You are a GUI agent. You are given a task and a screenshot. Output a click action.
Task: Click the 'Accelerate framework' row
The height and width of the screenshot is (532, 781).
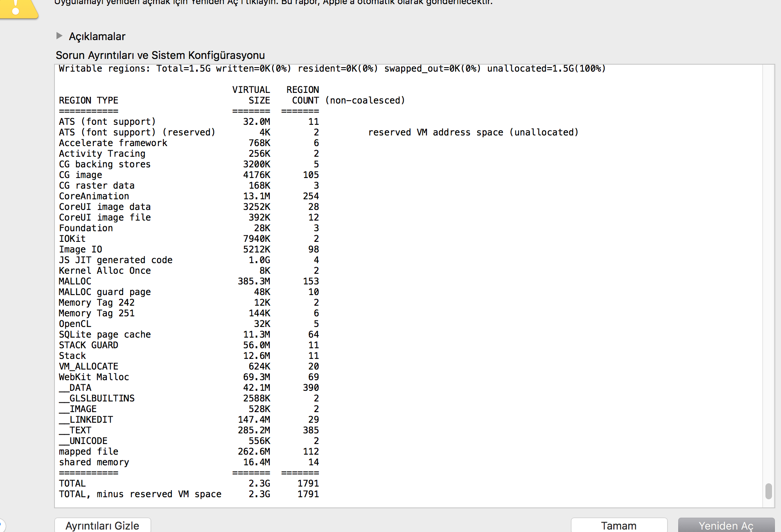click(x=189, y=143)
